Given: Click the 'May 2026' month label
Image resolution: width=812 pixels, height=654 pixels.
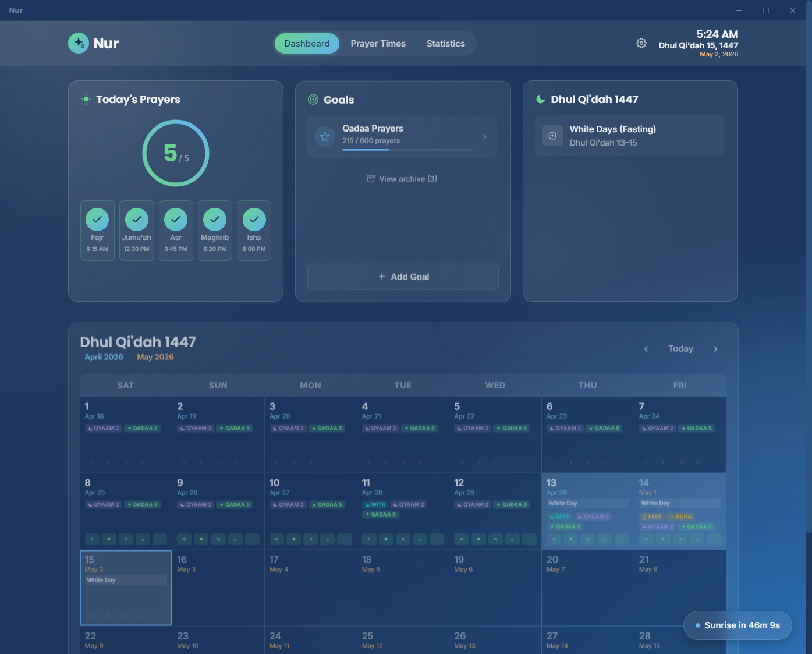Looking at the screenshot, I should (x=155, y=357).
